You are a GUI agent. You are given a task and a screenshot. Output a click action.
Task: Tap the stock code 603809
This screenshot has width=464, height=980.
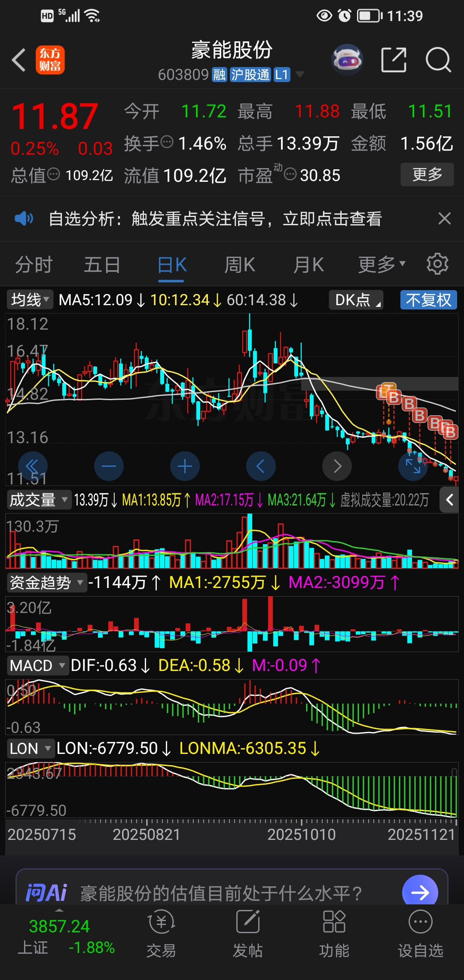pos(183,75)
